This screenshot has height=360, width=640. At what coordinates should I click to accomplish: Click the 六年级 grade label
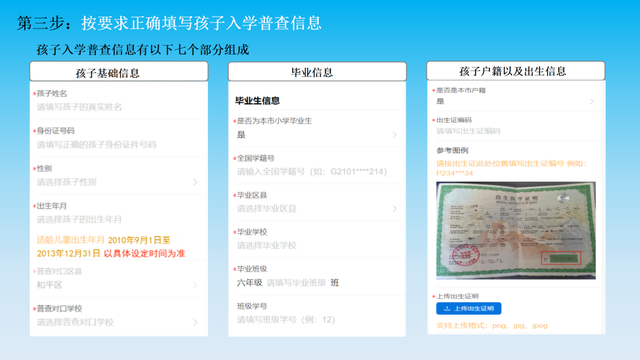click(x=249, y=283)
